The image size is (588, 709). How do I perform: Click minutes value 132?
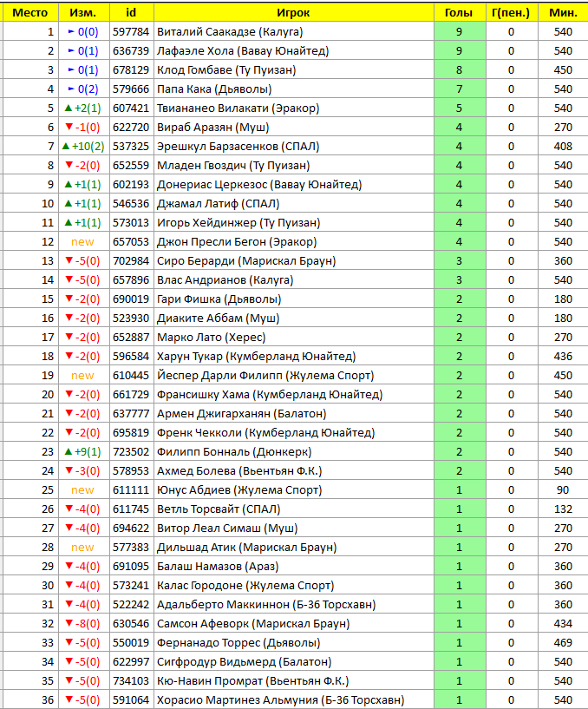563,509
